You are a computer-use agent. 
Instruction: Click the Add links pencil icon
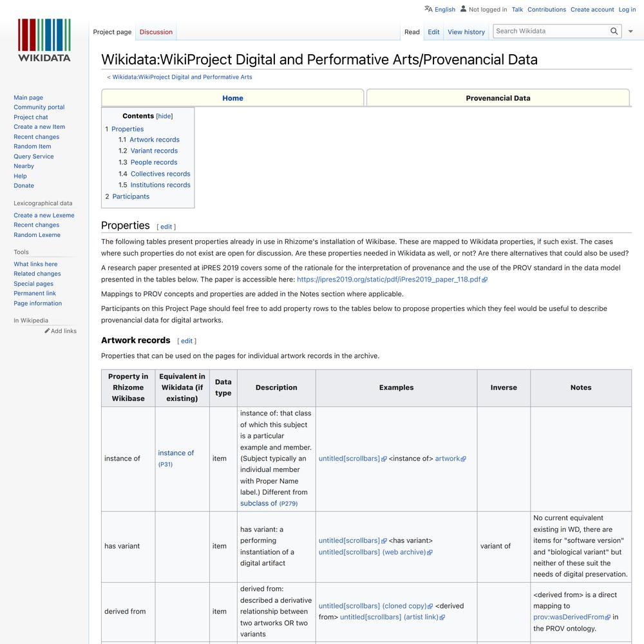pyautogui.click(x=47, y=330)
